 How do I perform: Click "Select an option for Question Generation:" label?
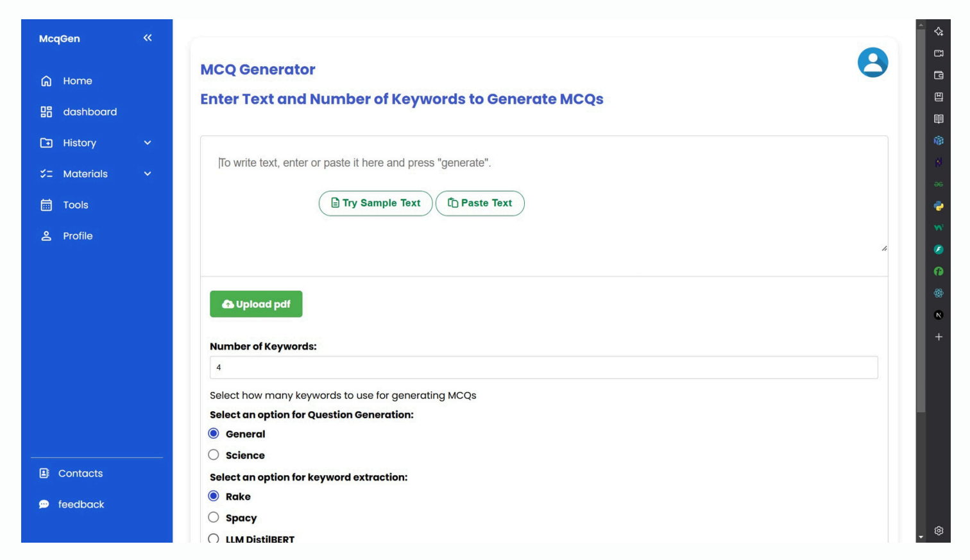312,415
